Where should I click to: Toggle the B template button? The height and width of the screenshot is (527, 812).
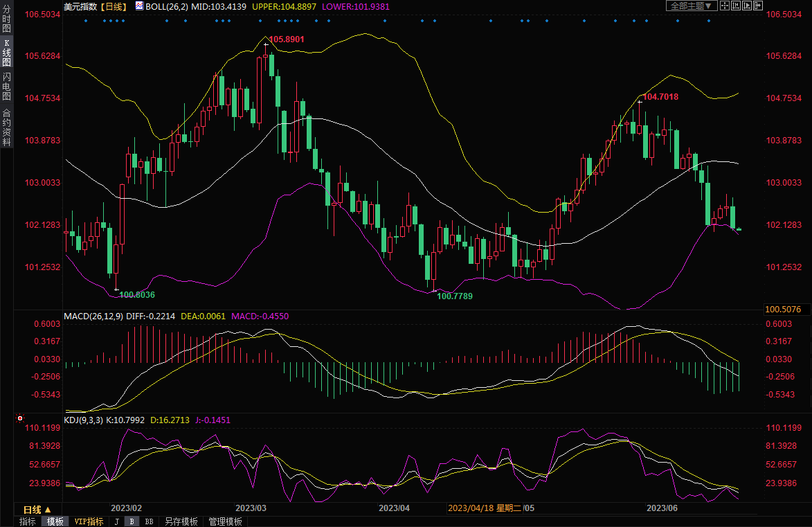tap(132, 521)
